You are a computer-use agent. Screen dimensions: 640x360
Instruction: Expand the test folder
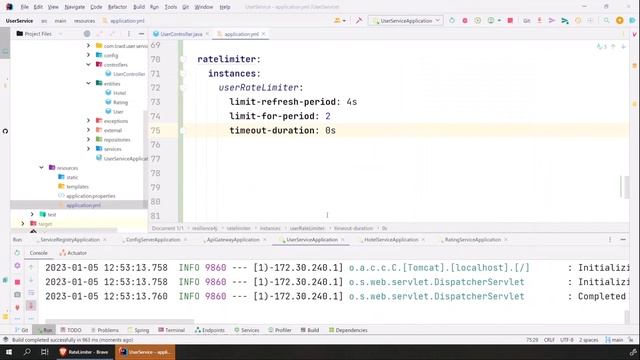[32, 214]
